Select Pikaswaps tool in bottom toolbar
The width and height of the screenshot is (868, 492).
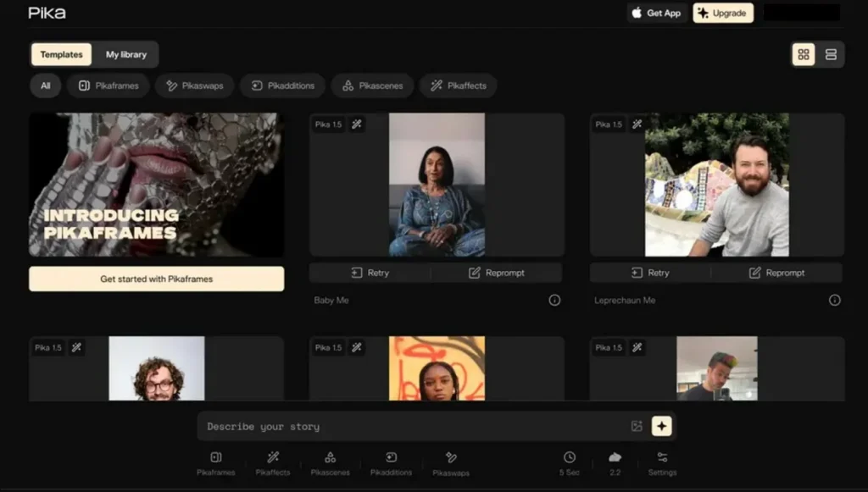tap(450, 462)
